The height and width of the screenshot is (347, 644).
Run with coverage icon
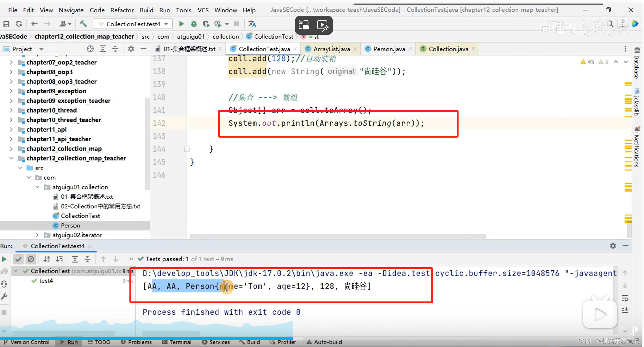[x=206, y=24]
